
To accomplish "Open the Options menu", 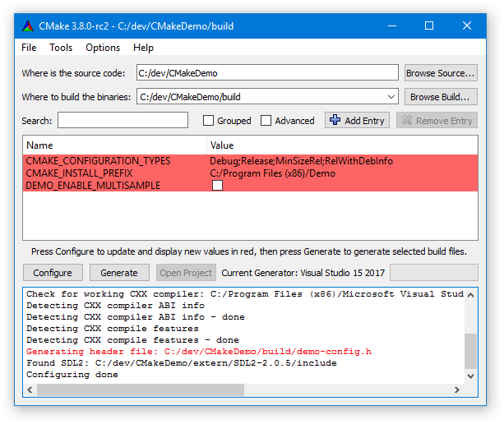I will coord(103,48).
